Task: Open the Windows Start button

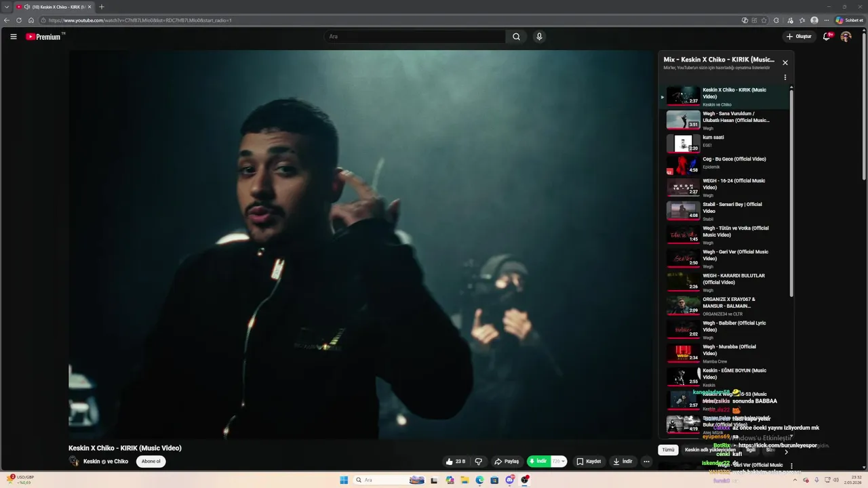Action: [x=344, y=480]
